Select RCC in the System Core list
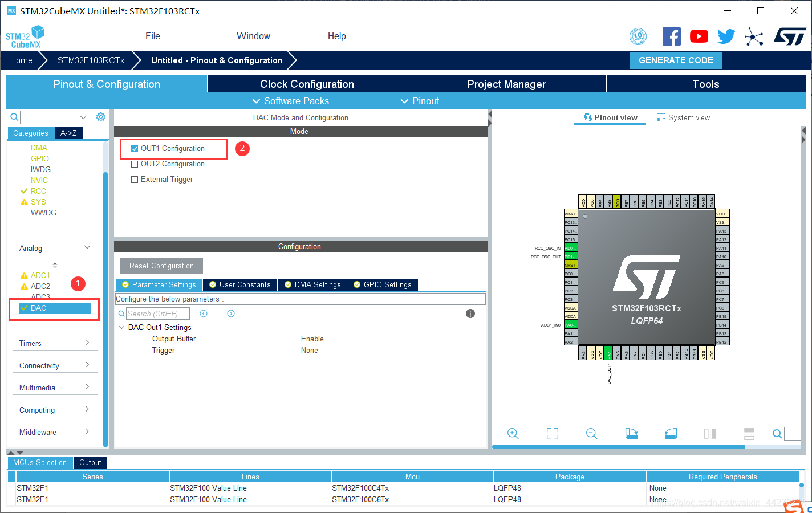Screen dimensions: 812x513 [x=38, y=191]
